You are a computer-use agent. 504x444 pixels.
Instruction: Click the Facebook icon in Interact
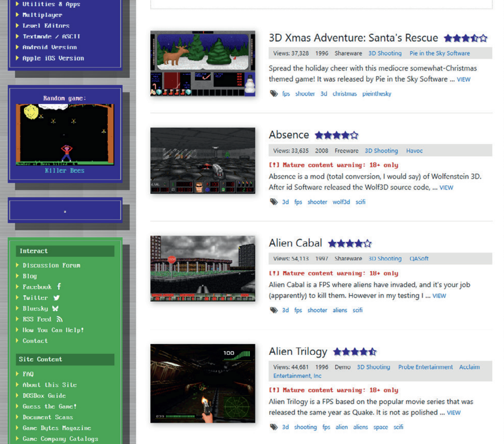pos(59,287)
